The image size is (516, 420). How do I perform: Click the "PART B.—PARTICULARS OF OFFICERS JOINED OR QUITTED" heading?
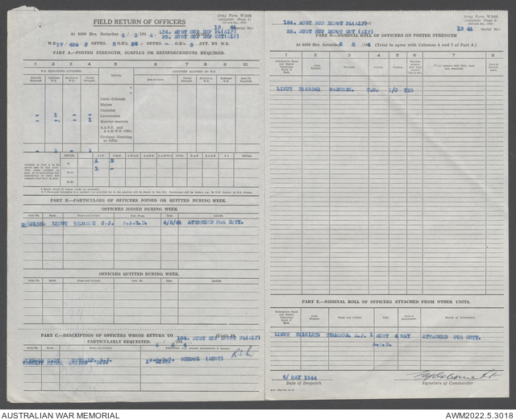[x=138, y=200]
